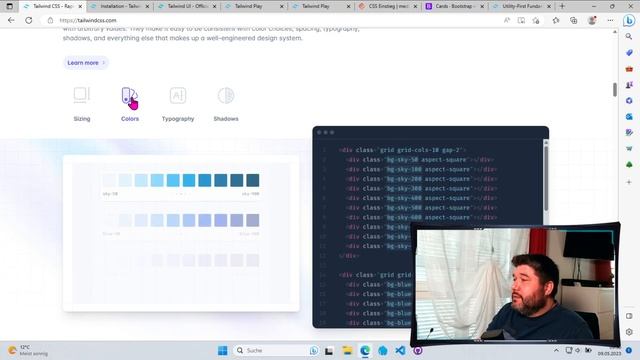This screenshot has height=360, width=640.
Task: Open sidebar settings gear icon
Action: [x=629, y=332]
